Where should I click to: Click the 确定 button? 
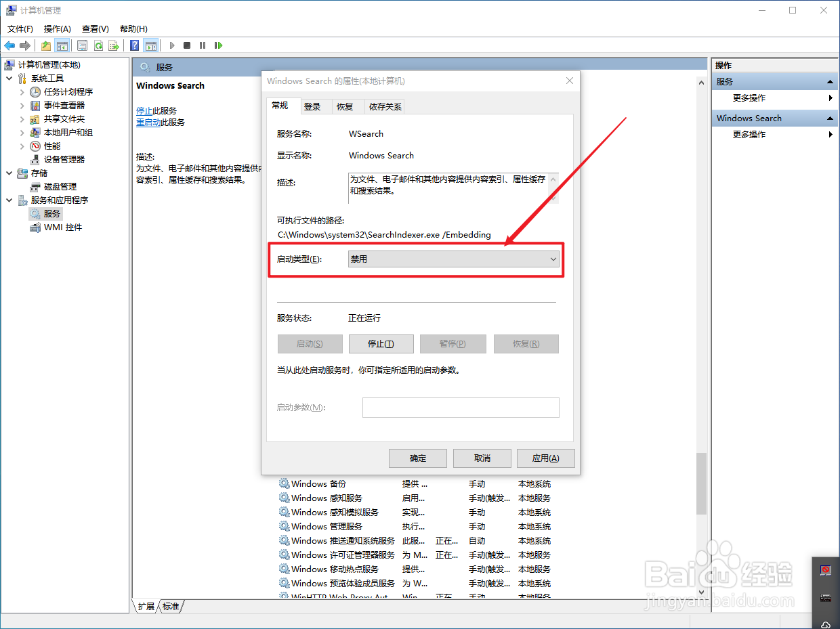pyautogui.click(x=418, y=458)
